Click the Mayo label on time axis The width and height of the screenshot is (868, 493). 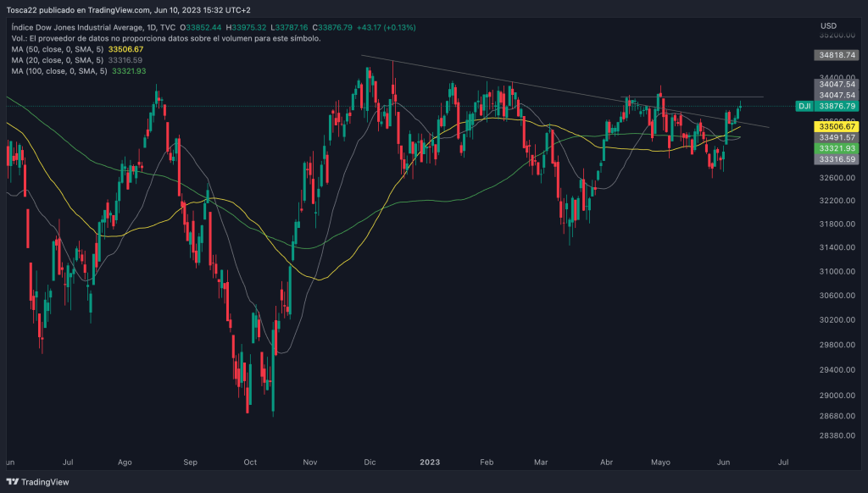click(660, 463)
